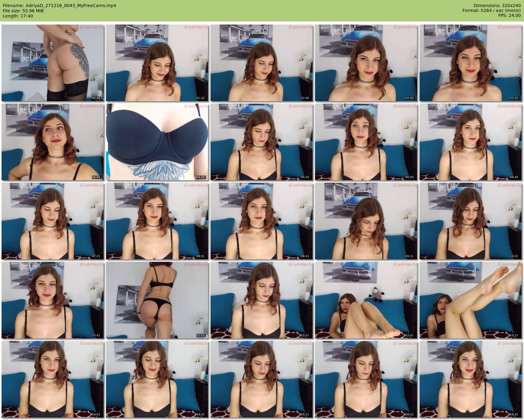Click the "Length: 17:40" text

[x=18, y=16]
